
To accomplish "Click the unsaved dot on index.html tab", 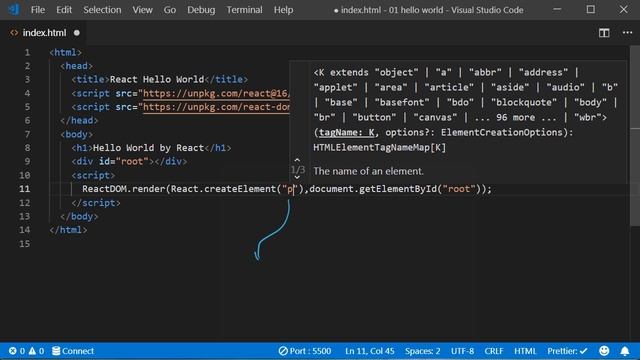I will 77,33.
